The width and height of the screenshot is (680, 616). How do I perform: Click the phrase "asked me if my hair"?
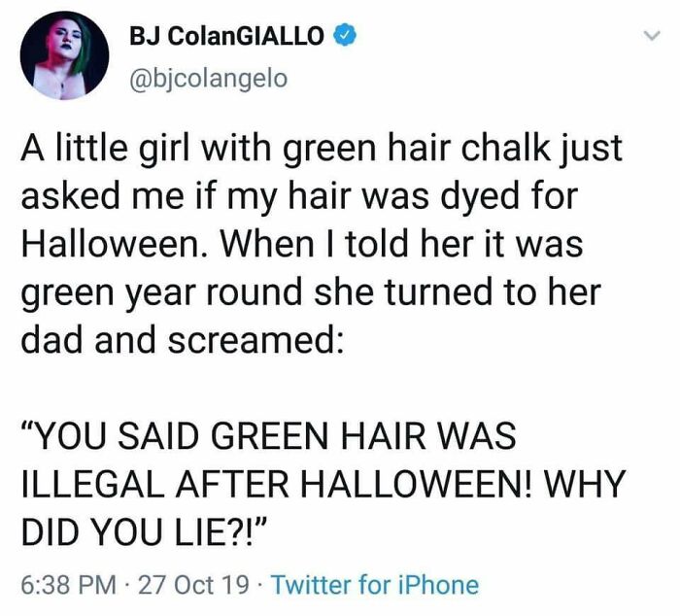(x=186, y=195)
